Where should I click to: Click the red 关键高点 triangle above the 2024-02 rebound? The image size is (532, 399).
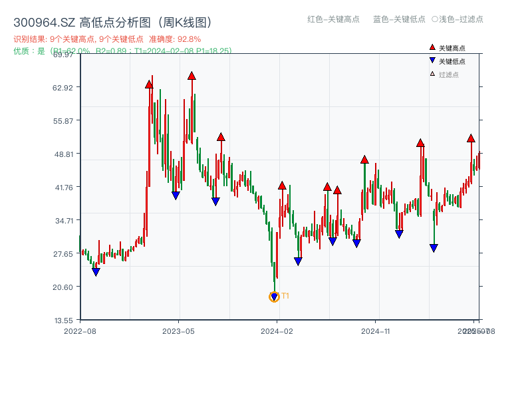[282, 186]
